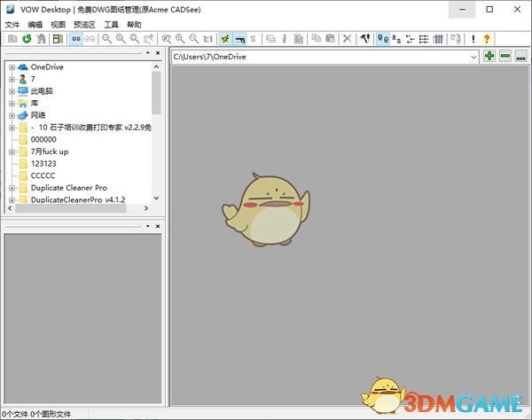Select the CCCCC folder
This screenshot has height=420, width=532.
point(43,175)
